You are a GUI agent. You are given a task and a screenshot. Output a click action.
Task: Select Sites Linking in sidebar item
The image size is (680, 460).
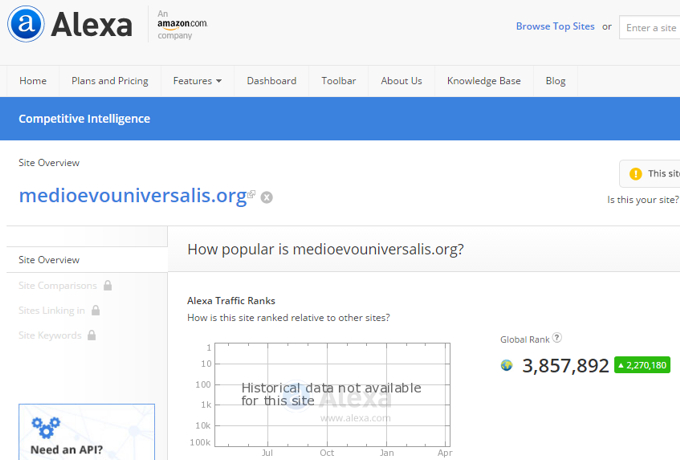click(x=52, y=310)
